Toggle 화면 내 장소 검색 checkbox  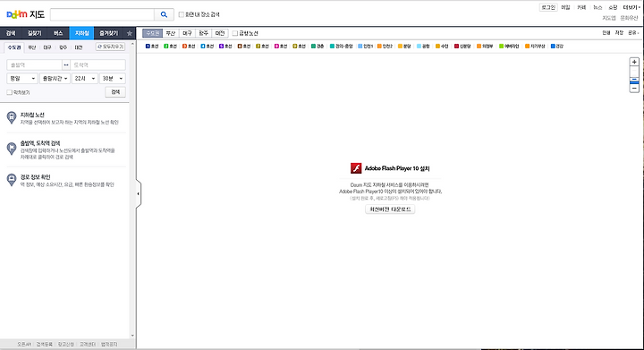tap(181, 15)
